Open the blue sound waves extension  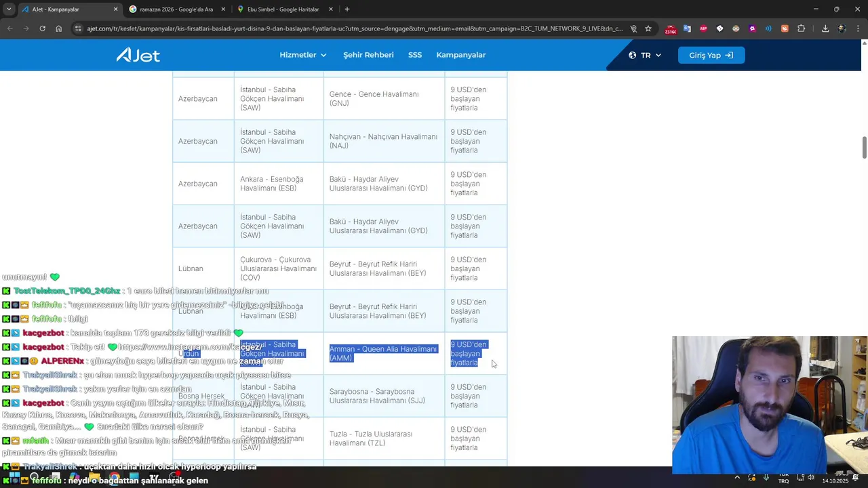point(768,28)
